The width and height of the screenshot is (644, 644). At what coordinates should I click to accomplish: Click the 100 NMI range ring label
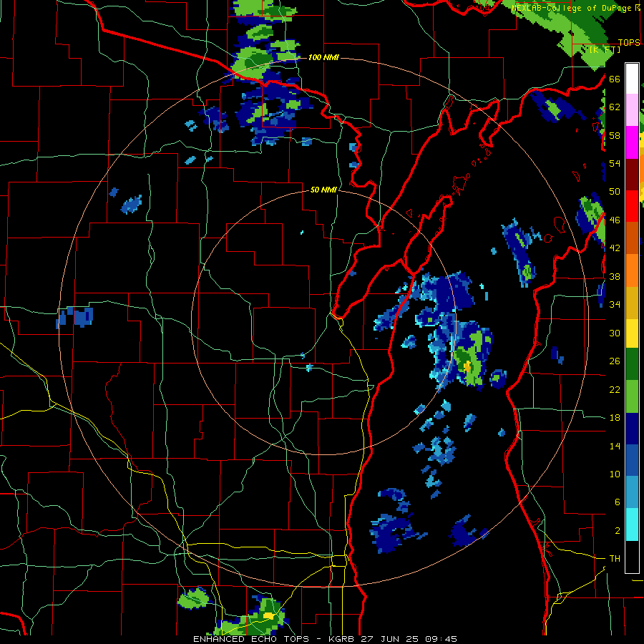[x=323, y=57]
